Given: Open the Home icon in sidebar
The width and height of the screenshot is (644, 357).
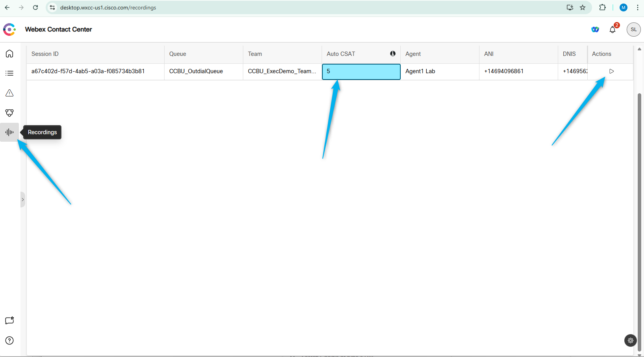Looking at the screenshot, I should click(9, 54).
